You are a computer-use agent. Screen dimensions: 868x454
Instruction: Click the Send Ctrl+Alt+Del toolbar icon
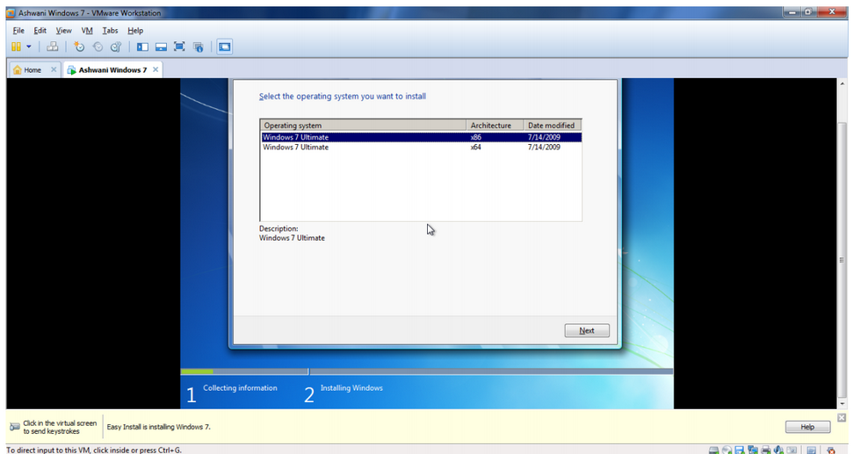pos(52,47)
